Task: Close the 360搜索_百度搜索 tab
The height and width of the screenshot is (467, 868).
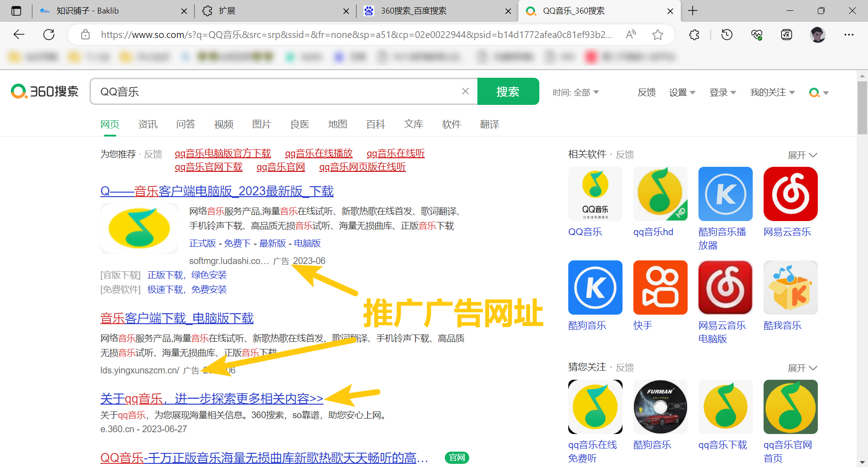Action: pos(508,11)
